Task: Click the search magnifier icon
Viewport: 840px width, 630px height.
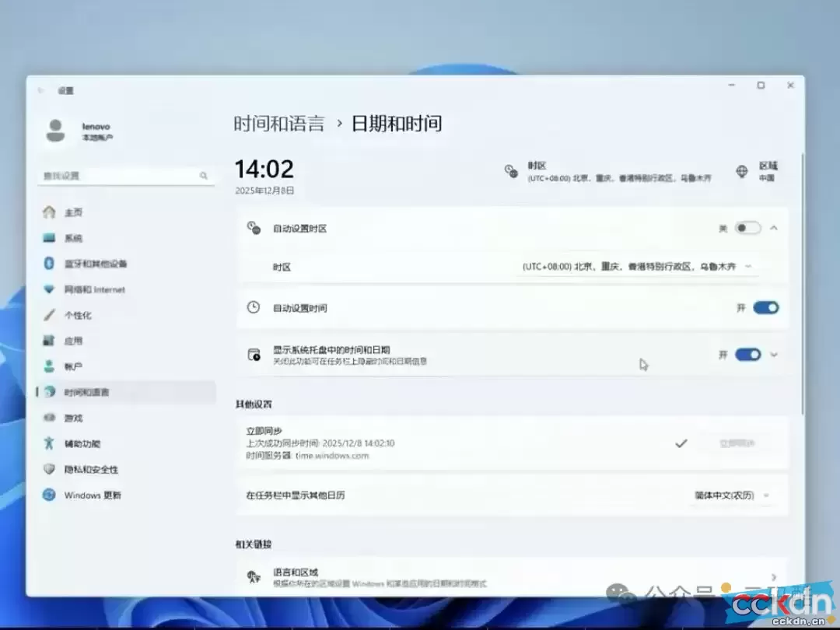Action: [204, 176]
